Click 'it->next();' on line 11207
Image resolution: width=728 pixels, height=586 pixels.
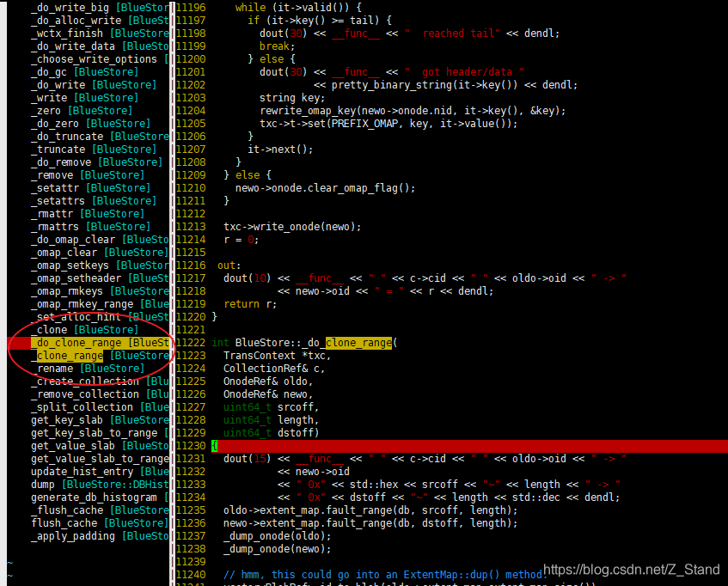click(x=280, y=150)
